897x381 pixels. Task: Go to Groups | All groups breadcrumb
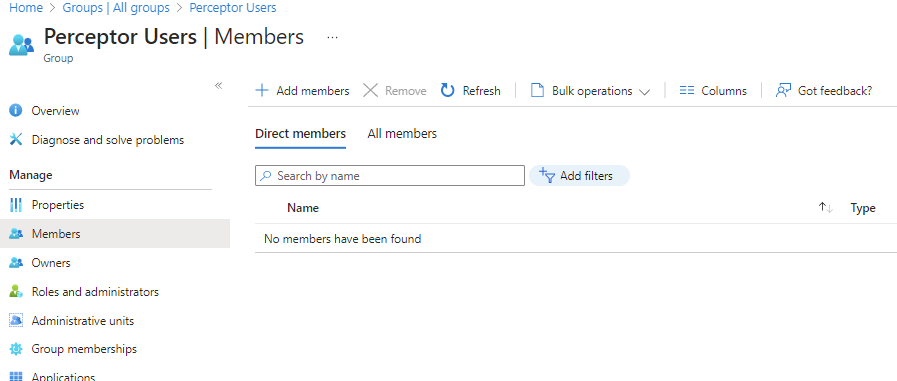[x=116, y=8]
